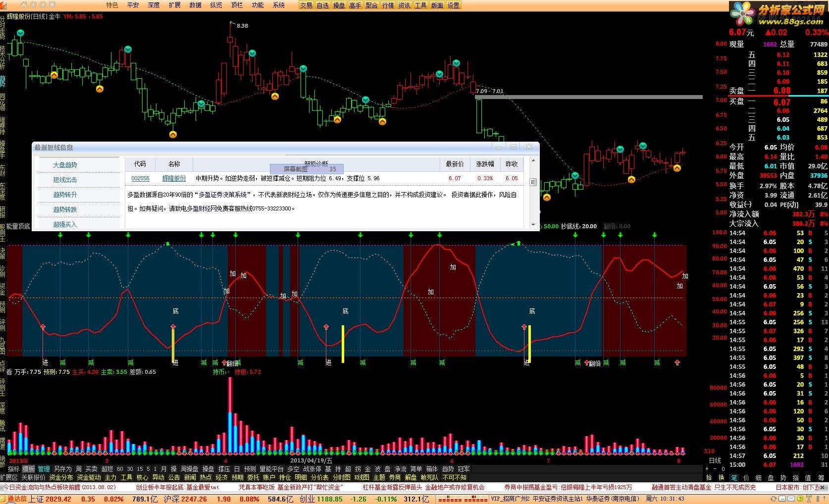Click the 资讯 toolbar button
The image size is (829, 504).
pos(405,5)
